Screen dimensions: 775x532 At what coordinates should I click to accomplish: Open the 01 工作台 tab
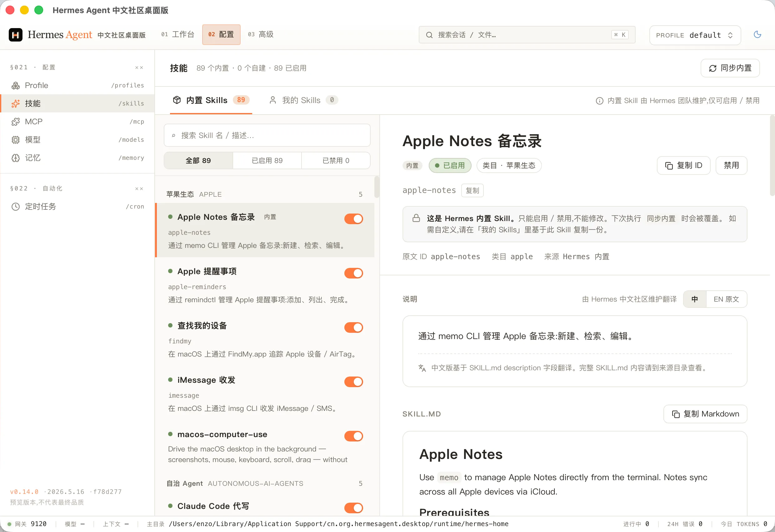point(177,35)
